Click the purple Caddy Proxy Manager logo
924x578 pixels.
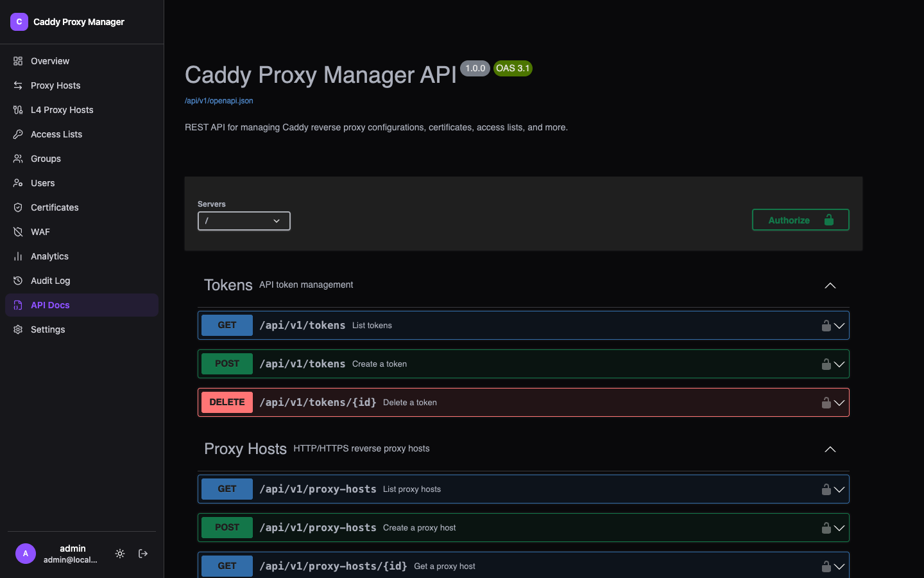(19, 22)
